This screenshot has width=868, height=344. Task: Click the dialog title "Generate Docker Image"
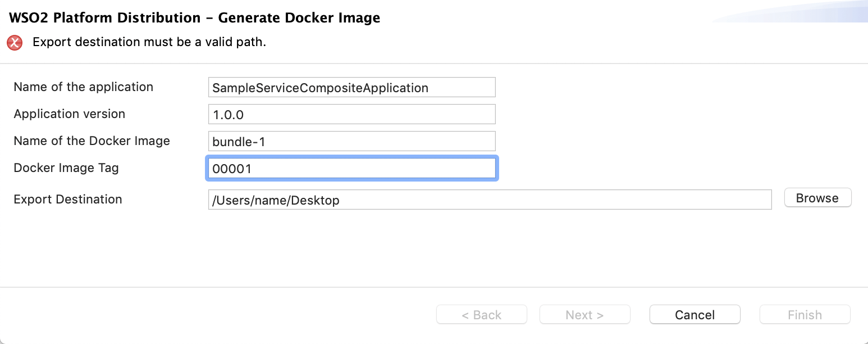[299, 17]
